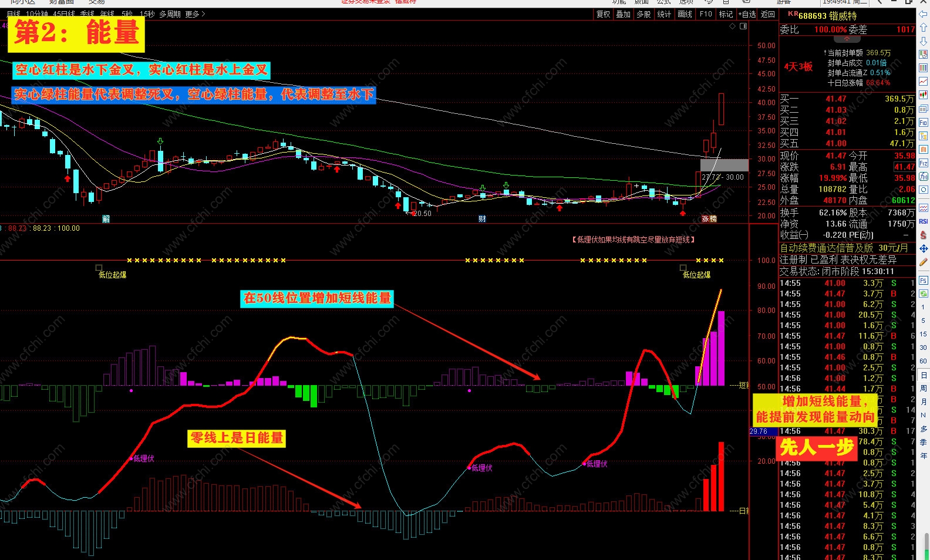The height and width of the screenshot is (560, 930).
Task: Click the 解 marker on the chart
Action: [x=106, y=219]
